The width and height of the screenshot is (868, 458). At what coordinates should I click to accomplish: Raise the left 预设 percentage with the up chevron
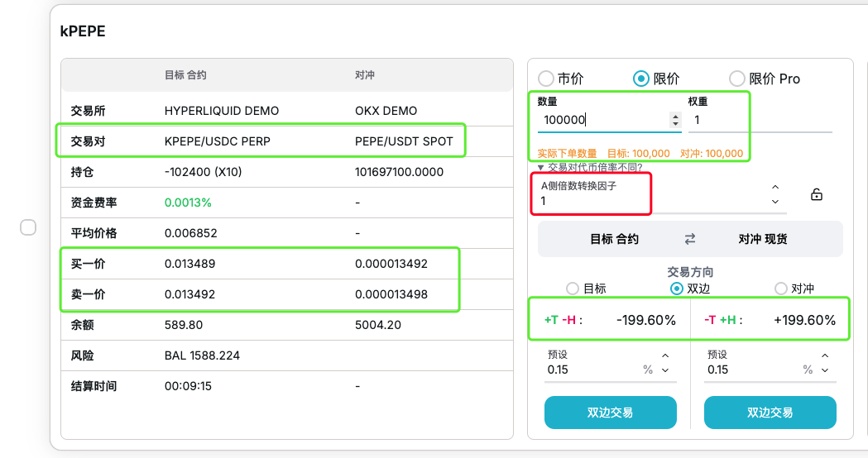click(665, 355)
